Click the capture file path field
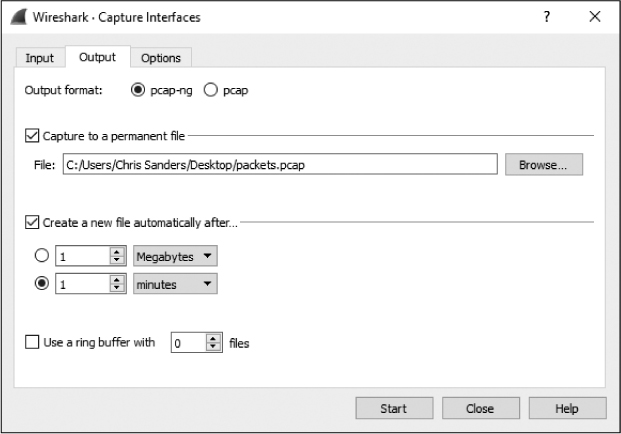The height and width of the screenshot is (434, 621). 278,165
